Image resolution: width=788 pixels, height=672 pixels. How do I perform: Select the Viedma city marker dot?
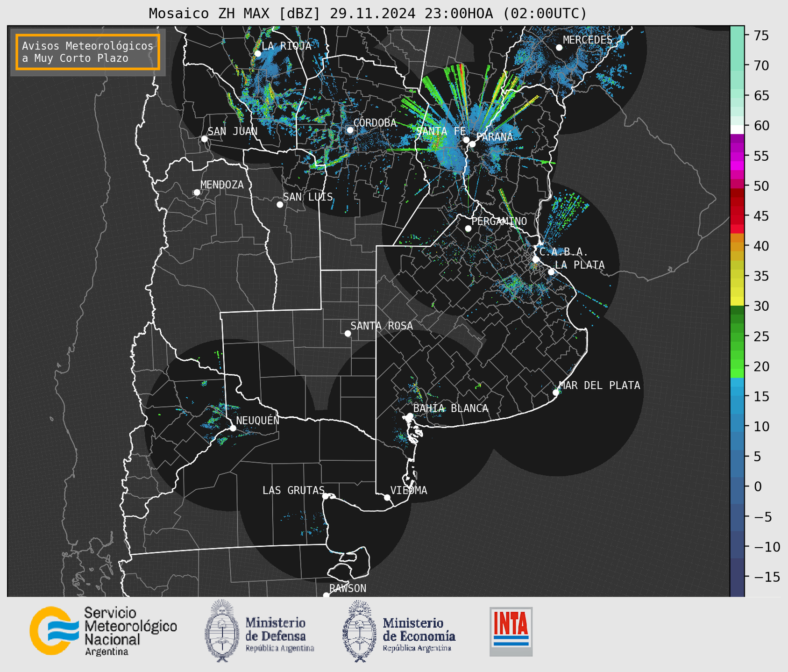click(x=387, y=498)
